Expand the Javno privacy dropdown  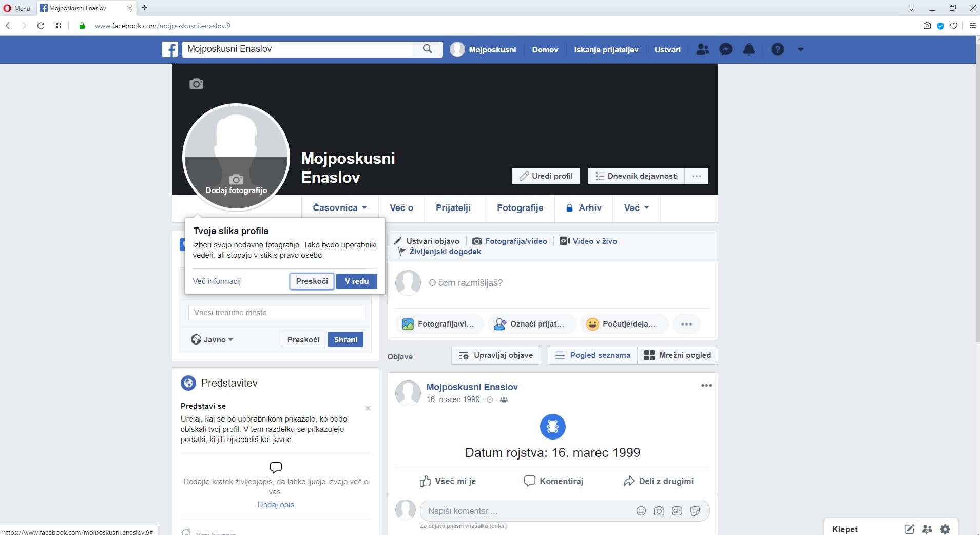pos(212,339)
